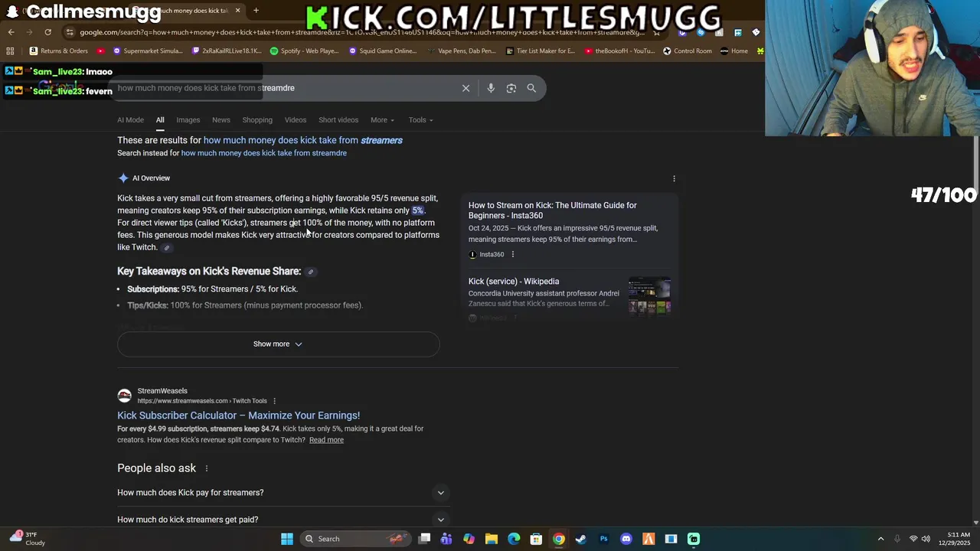
Task: Click the Chrome icon on taskbar
Action: point(559,539)
